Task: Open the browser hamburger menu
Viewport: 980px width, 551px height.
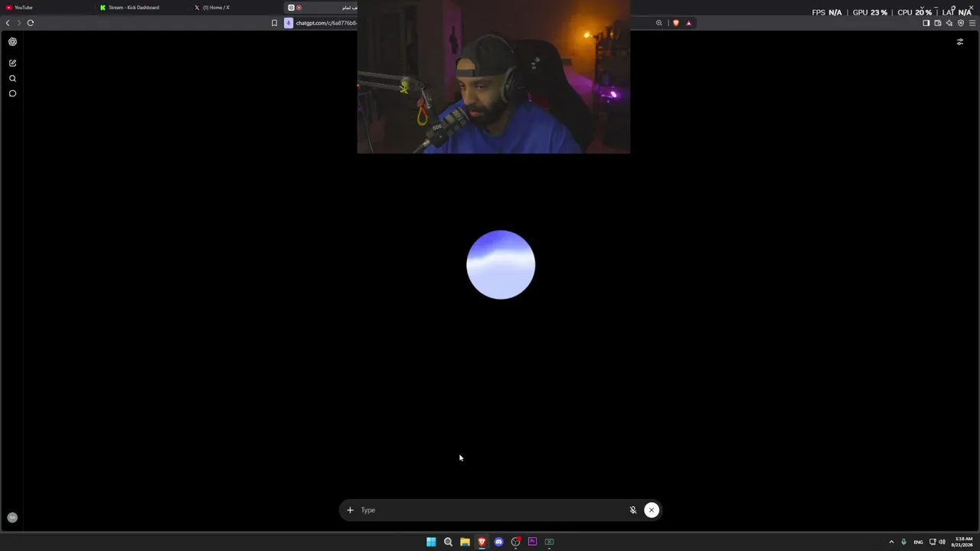Action: click(x=972, y=23)
